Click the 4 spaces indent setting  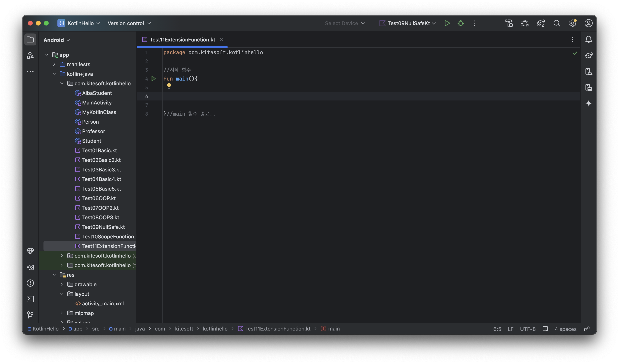pyautogui.click(x=565, y=329)
